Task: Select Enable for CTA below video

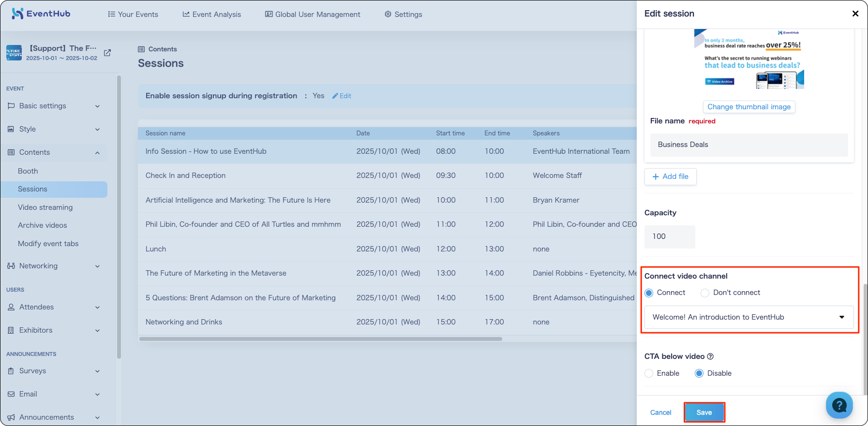Action: tap(649, 373)
